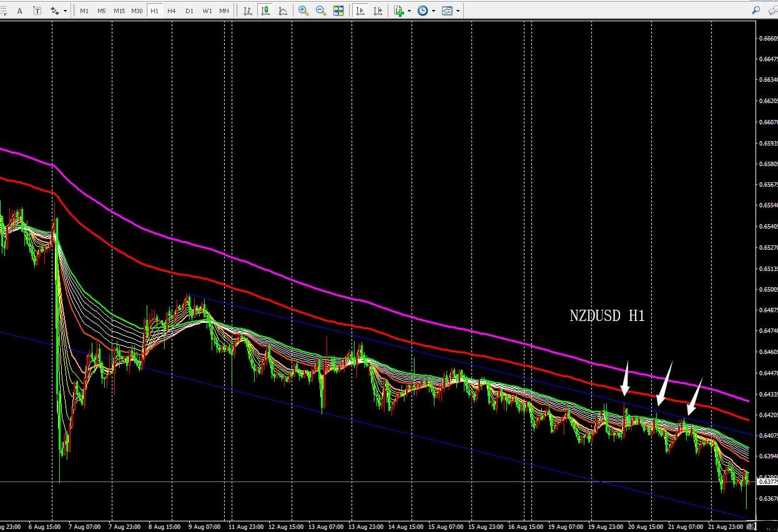Select the bar chart display icon
Image resolution: width=778 pixels, height=532 pixels.
pyautogui.click(x=248, y=11)
